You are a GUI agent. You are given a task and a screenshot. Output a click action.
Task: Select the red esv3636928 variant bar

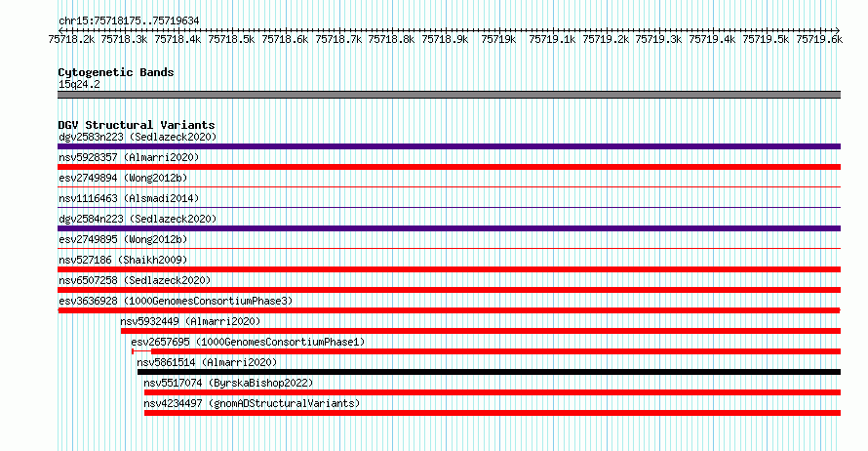pyautogui.click(x=449, y=310)
